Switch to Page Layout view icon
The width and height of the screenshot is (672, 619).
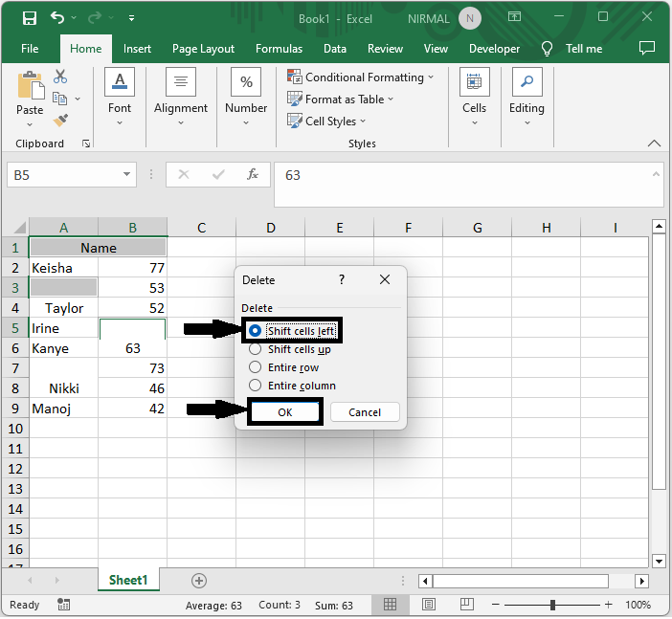click(x=429, y=605)
